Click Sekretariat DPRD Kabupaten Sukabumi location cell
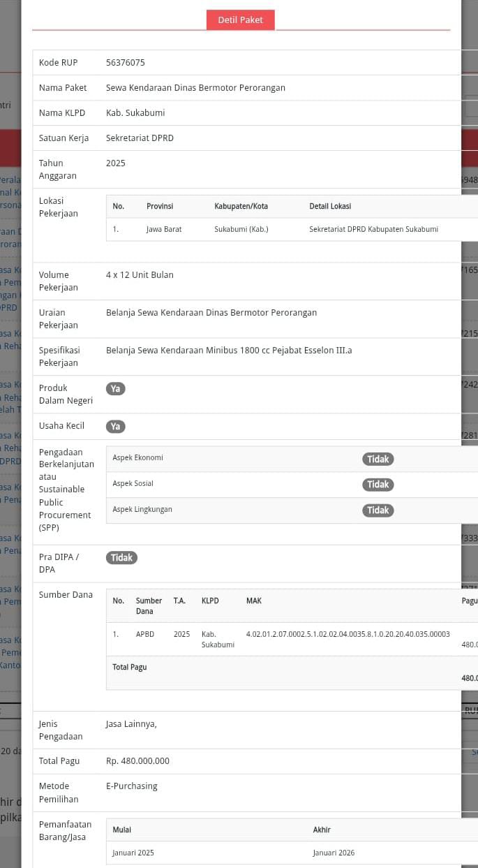Image resolution: width=478 pixels, height=868 pixels. click(x=374, y=229)
